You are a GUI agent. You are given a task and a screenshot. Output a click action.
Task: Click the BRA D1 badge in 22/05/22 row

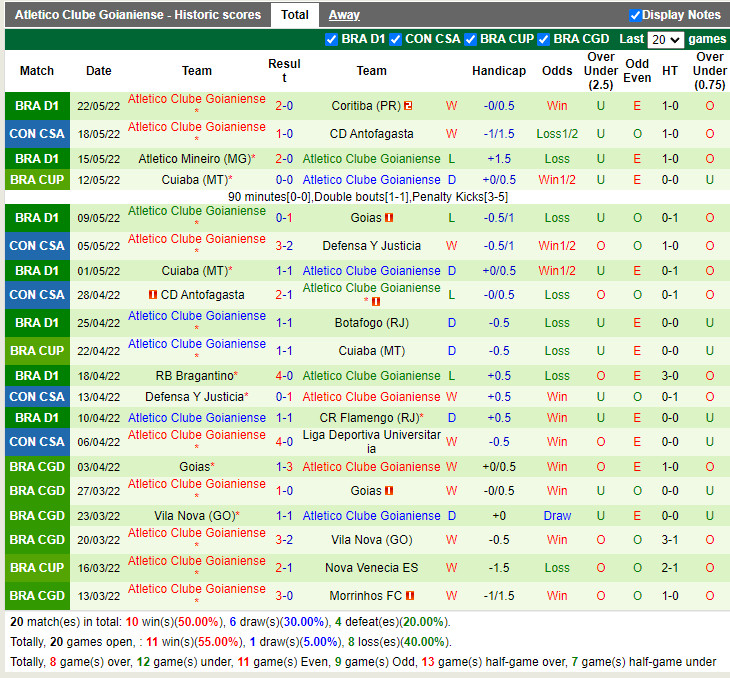point(37,106)
